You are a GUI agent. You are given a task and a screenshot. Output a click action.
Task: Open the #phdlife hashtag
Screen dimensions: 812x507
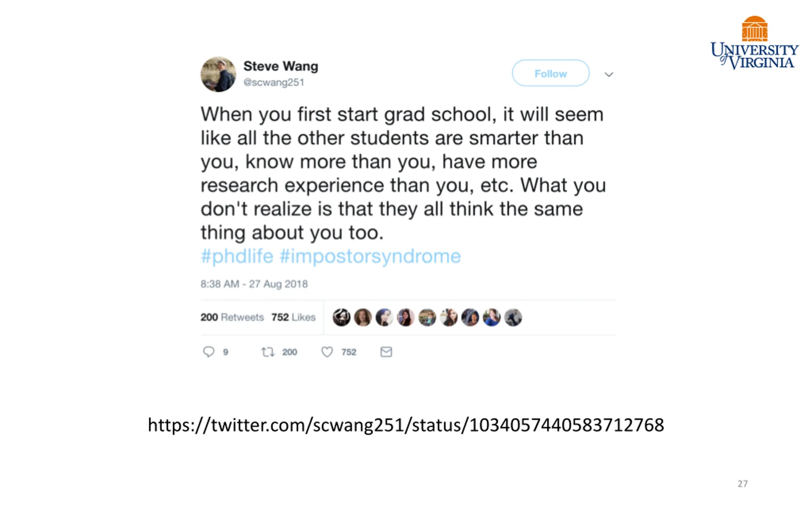(237, 257)
